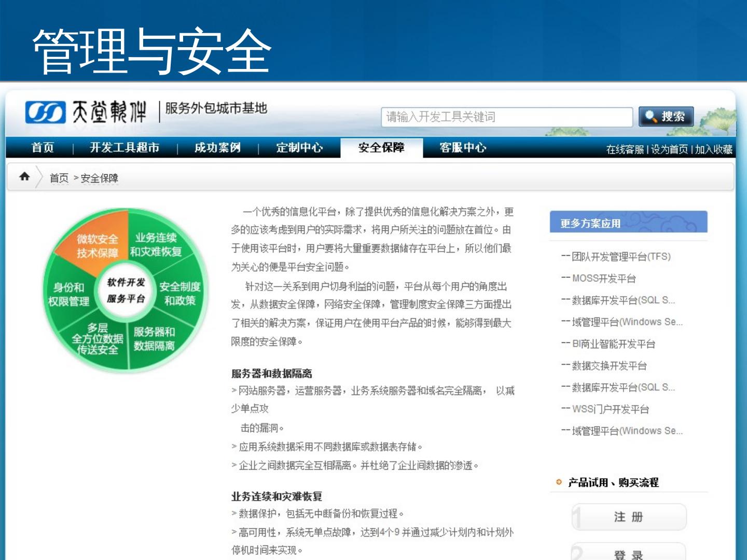Image resolution: width=747 pixels, height=560 pixels.
Task: Select the 安全制度和政策 wheel segment
Action: (x=180, y=293)
